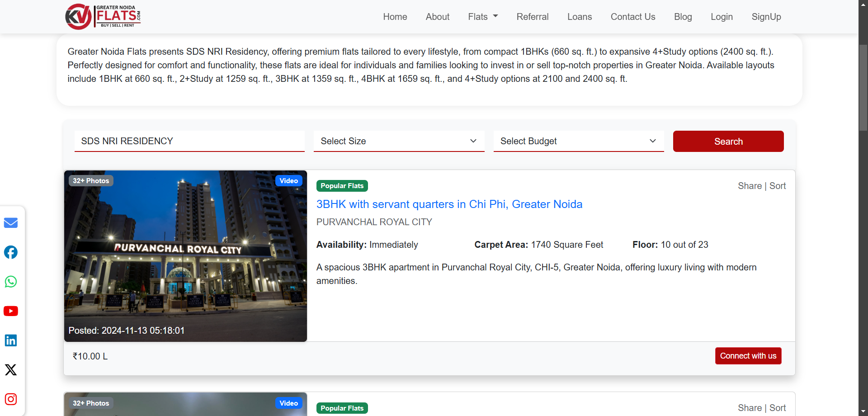Click the Posted: 2024-11-13 05:18:01 timestamp
This screenshot has width=868, height=416.
[x=127, y=331]
